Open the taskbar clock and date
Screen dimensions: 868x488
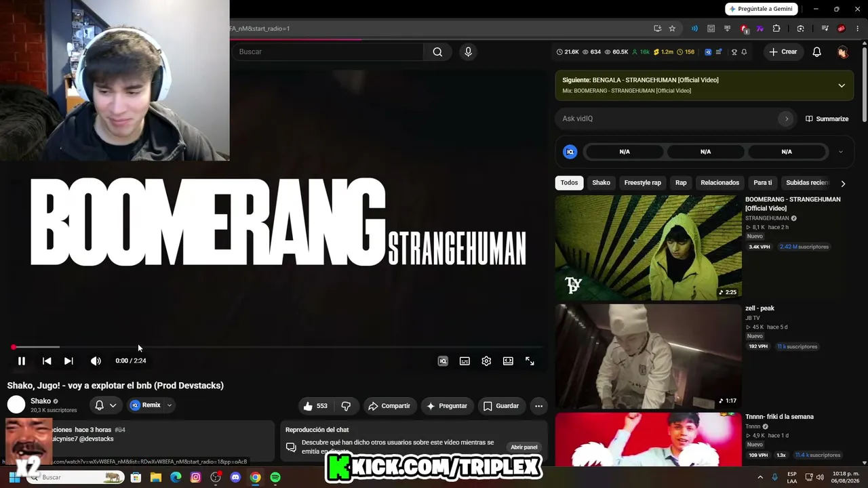845,477
